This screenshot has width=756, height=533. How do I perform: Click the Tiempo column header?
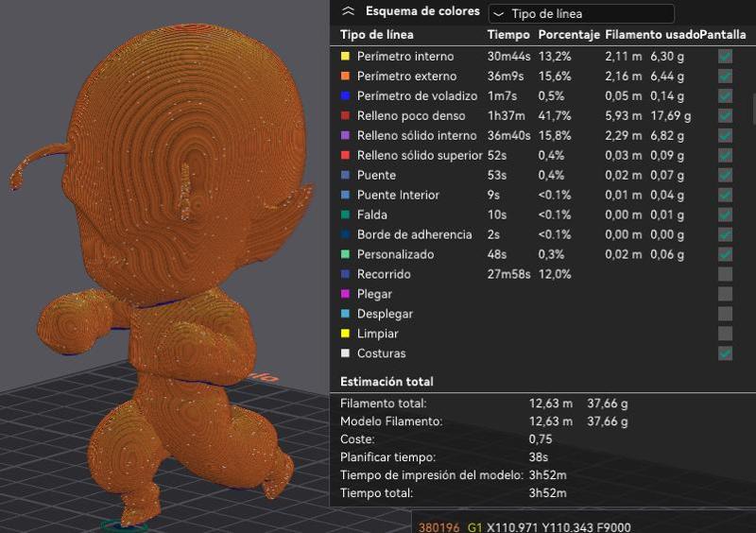pyautogui.click(x=508, y=35)
